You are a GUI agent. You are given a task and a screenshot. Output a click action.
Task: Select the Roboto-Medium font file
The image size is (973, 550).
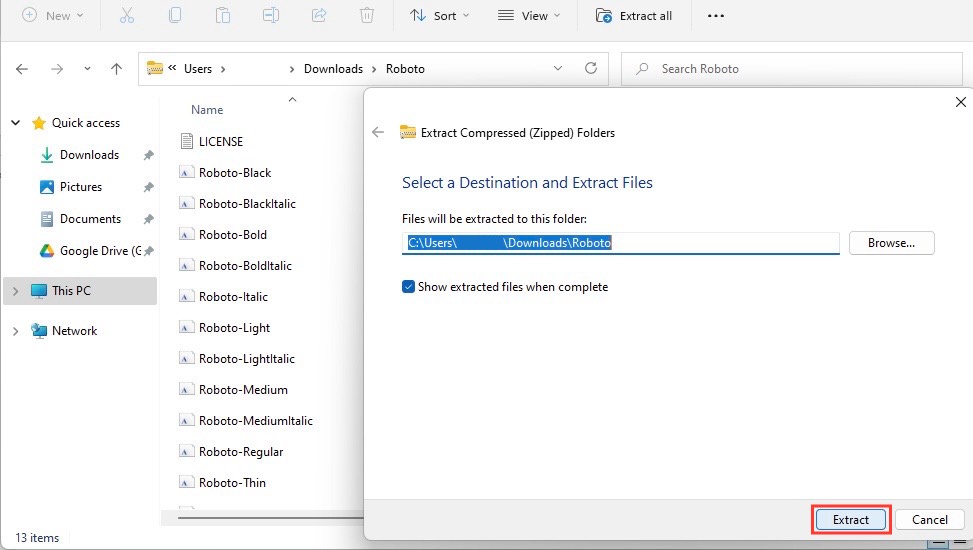pyautogui.click(x=243, y=390)
